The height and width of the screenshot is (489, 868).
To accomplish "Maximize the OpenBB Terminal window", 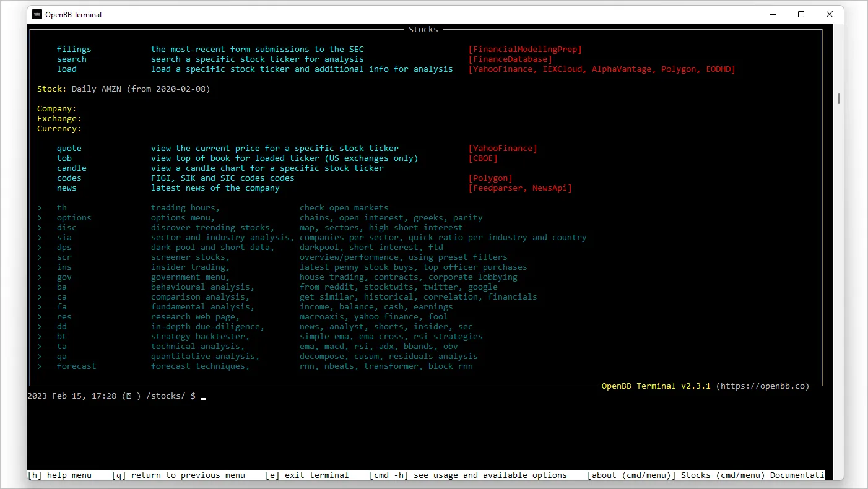I will [x=801, y=14].
